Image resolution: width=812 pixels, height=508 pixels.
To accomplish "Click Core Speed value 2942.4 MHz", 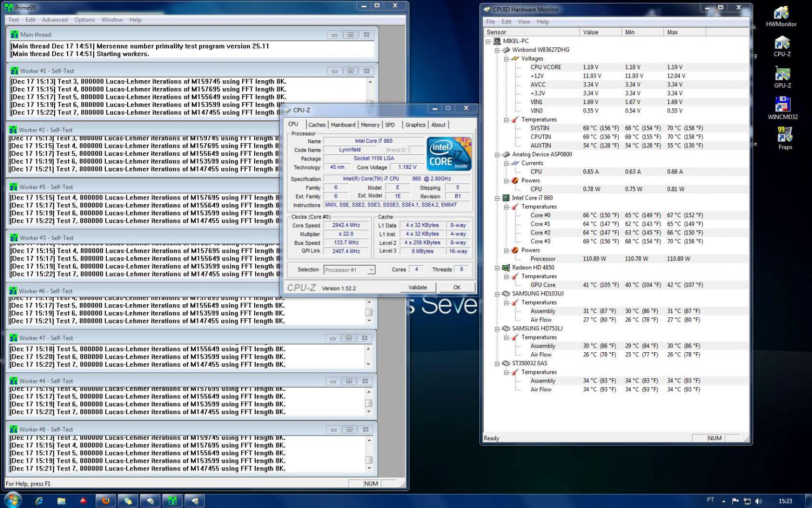I will coord(346,226).
